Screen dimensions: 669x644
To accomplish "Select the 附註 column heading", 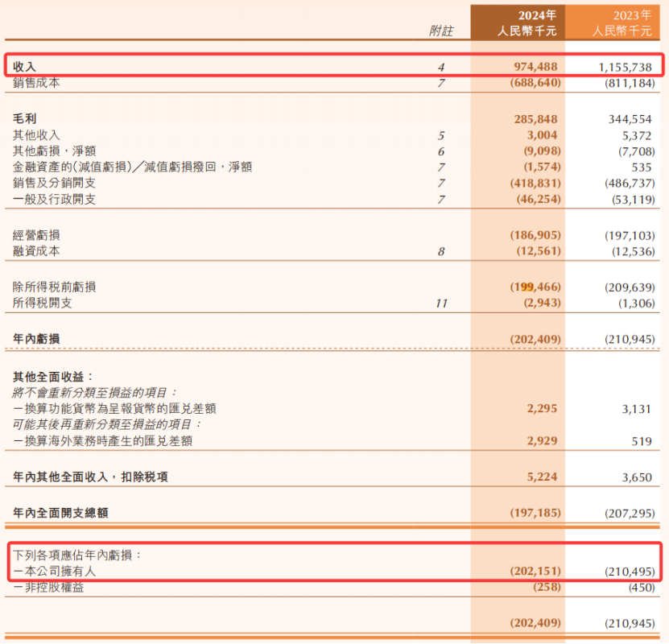I will point(441,31).
